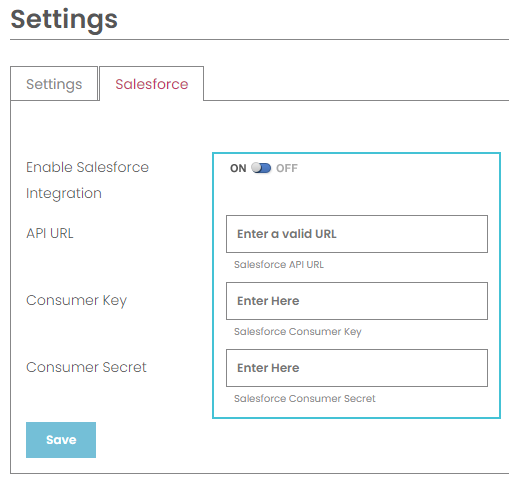
Task: Switch to the Settings tab
Action: 54,84
